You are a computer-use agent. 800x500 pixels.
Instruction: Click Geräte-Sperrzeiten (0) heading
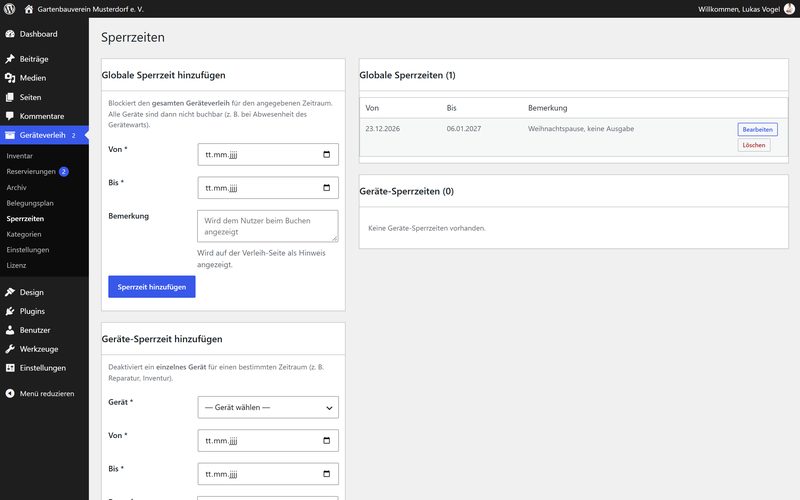pyautogui.click(x=406, y=191)
